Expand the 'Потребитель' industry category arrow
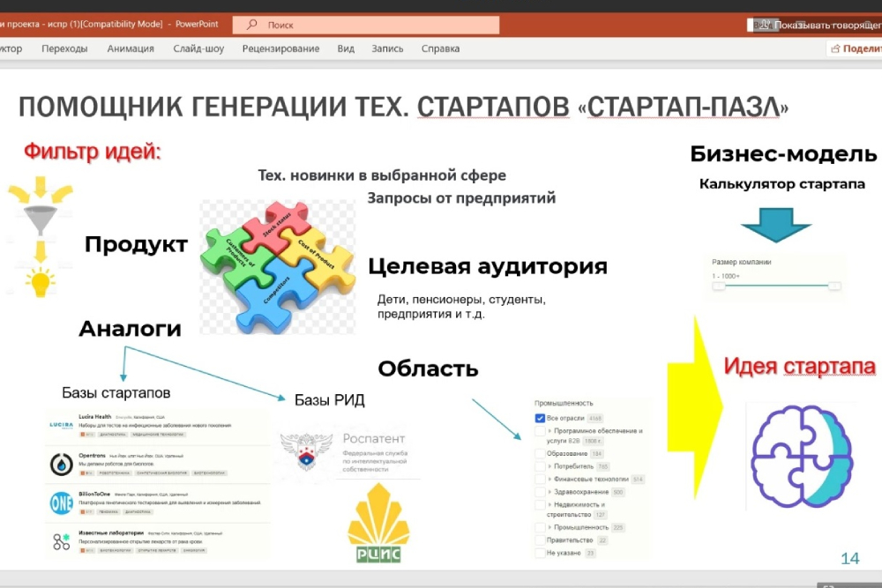 click(549, 466)
